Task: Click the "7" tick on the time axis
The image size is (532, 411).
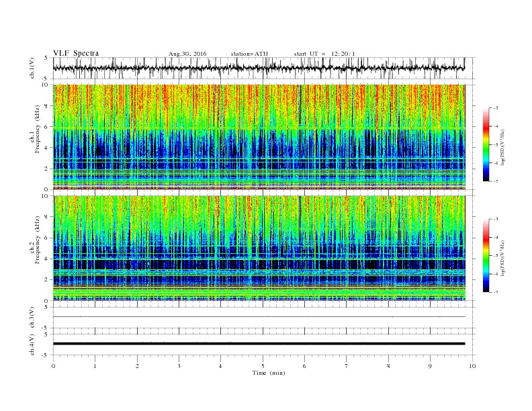Action: pyautogui.click(x=347, y=366)
